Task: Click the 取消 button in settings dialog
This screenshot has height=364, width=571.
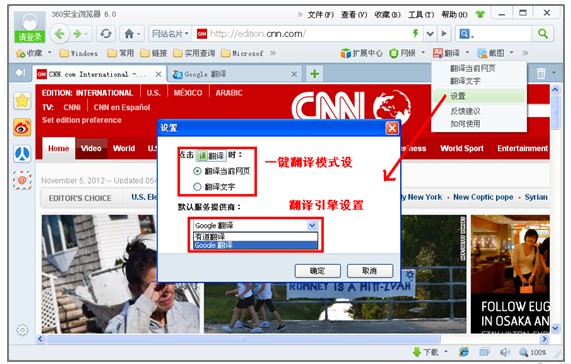Action: pos(370,271)
